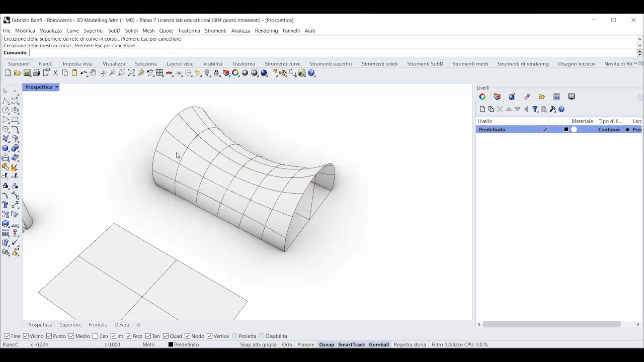Click the Rhino help question mark icon
This screenshot has height=362, width=644.
click(x=311, y=73)
